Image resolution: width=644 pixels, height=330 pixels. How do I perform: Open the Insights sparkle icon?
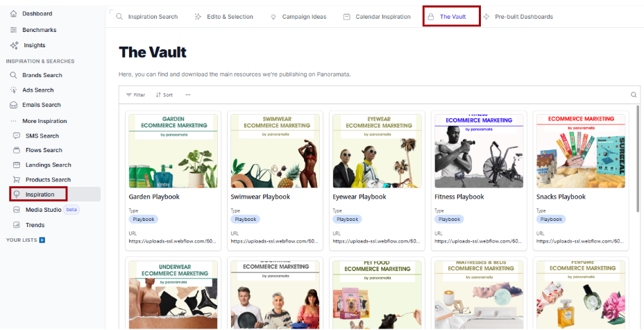14,45
